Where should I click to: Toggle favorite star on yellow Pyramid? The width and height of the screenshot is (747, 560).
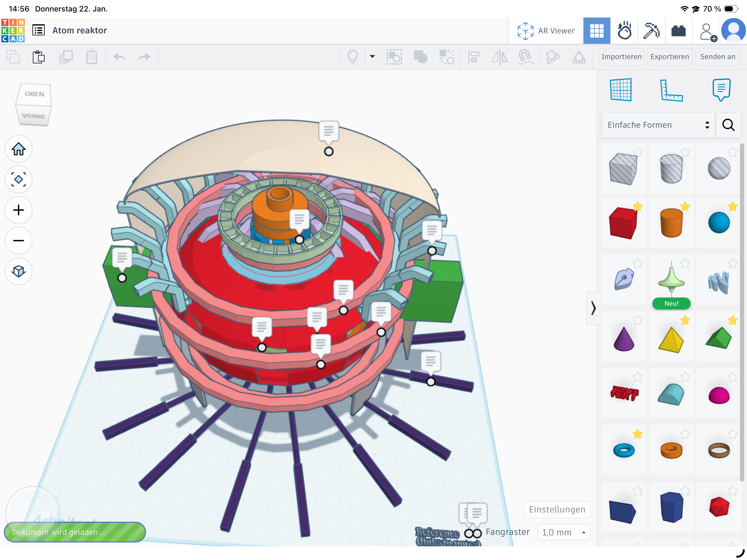click(x=685, y=320)
